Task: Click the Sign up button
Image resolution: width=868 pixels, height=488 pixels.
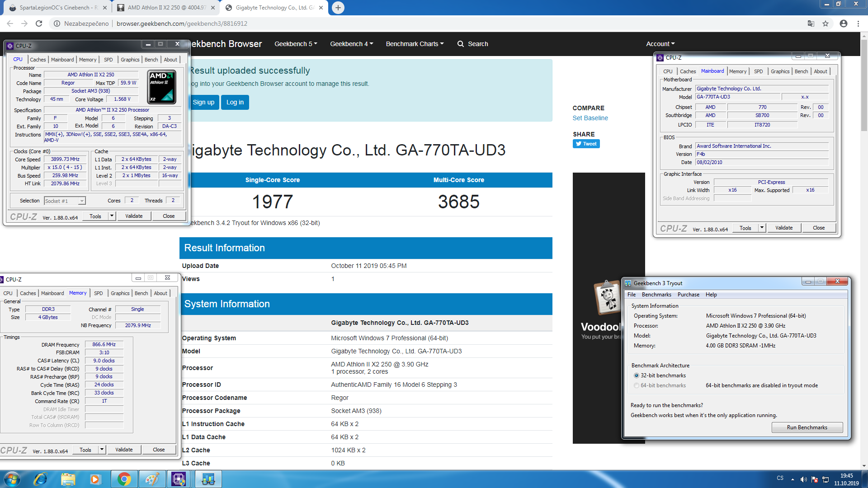Action: 203,102
